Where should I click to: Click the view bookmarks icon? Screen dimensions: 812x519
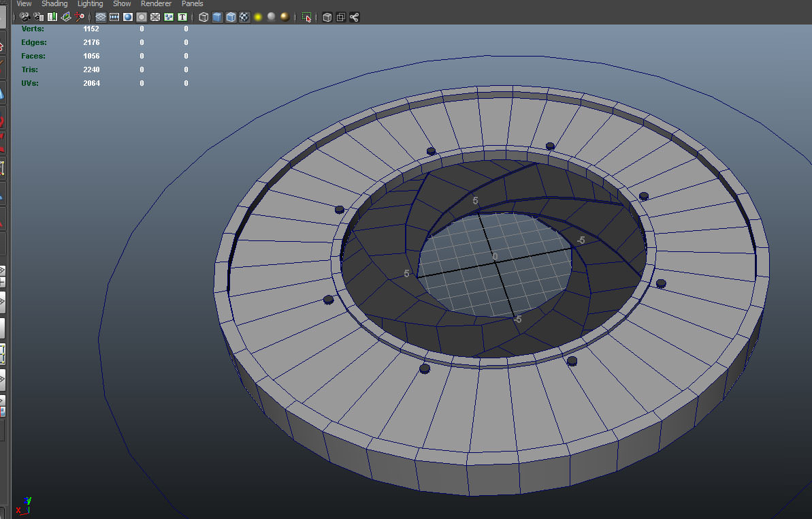52,17
